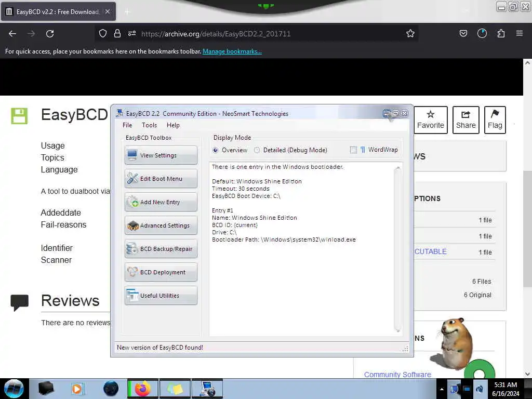Viewport: 532px width, 399px height.
Task: Open the dark globe taskbar icon
Action: coord(111,389)
